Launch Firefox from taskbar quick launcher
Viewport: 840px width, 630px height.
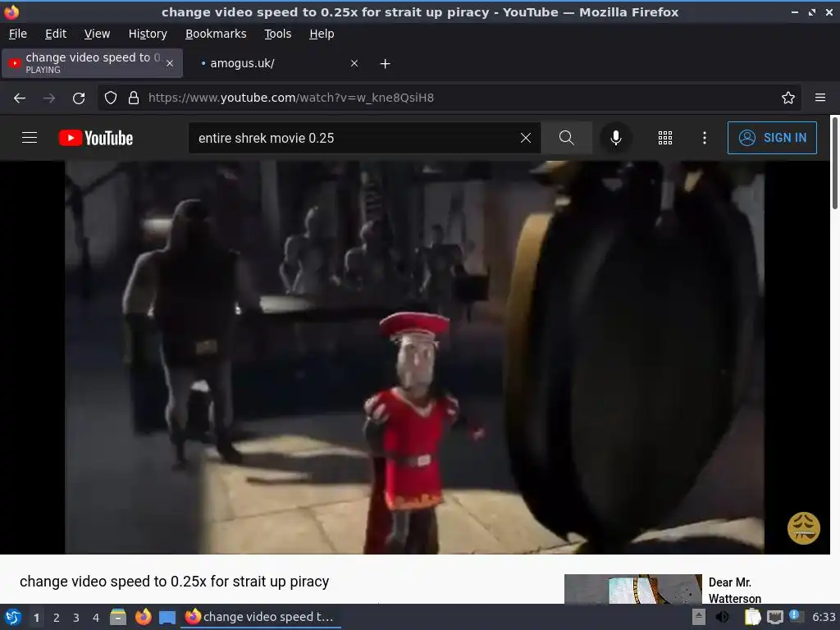click(x=143, y=617)
